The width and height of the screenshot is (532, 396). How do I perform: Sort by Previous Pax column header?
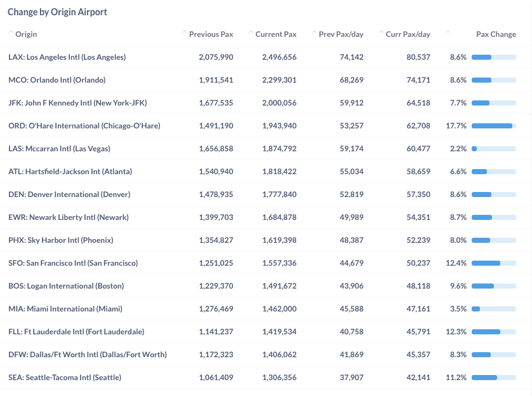211,34
